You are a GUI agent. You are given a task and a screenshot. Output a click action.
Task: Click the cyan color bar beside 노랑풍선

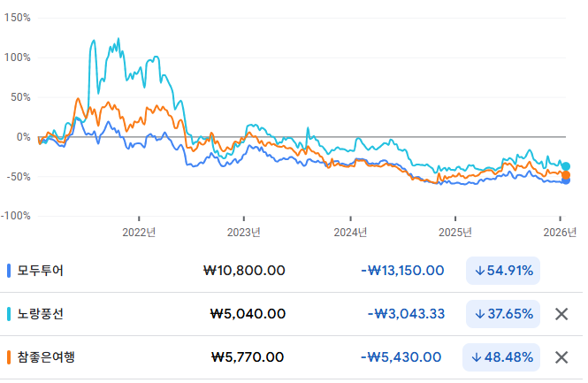pos(9,314)
